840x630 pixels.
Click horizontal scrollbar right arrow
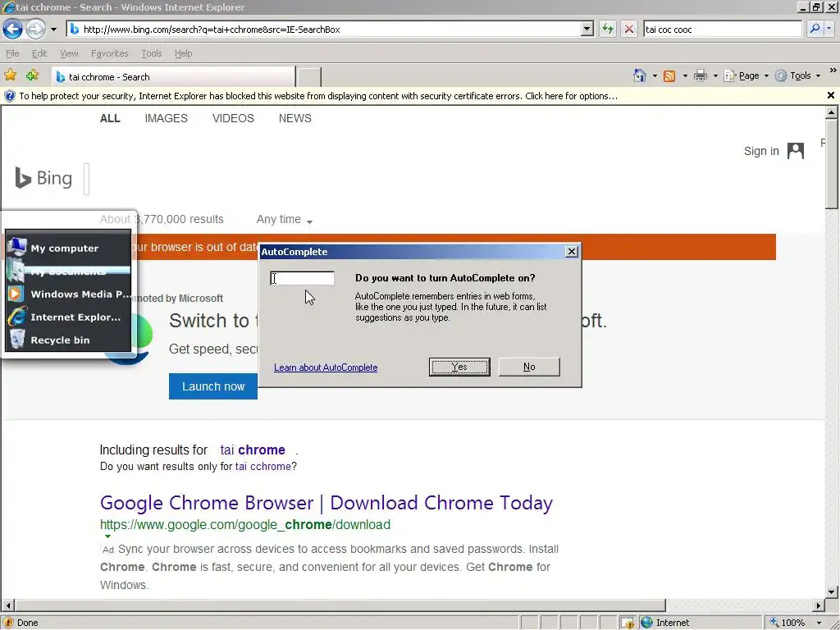(x=818, y=605)
